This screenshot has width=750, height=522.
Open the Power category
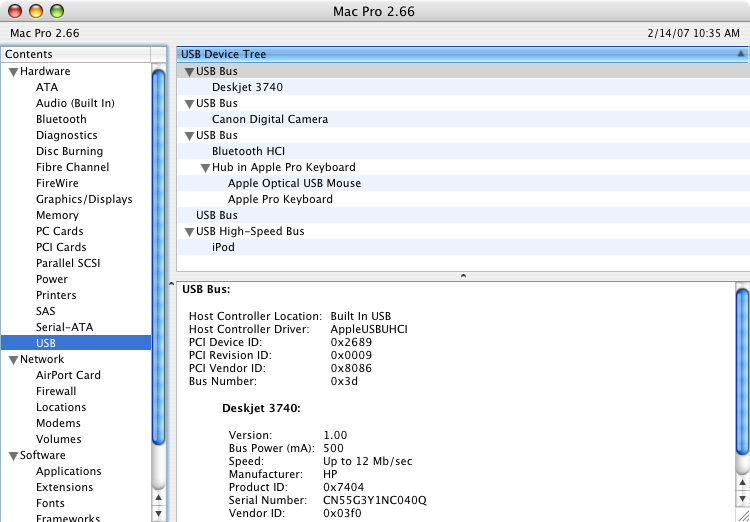[52, 279]
